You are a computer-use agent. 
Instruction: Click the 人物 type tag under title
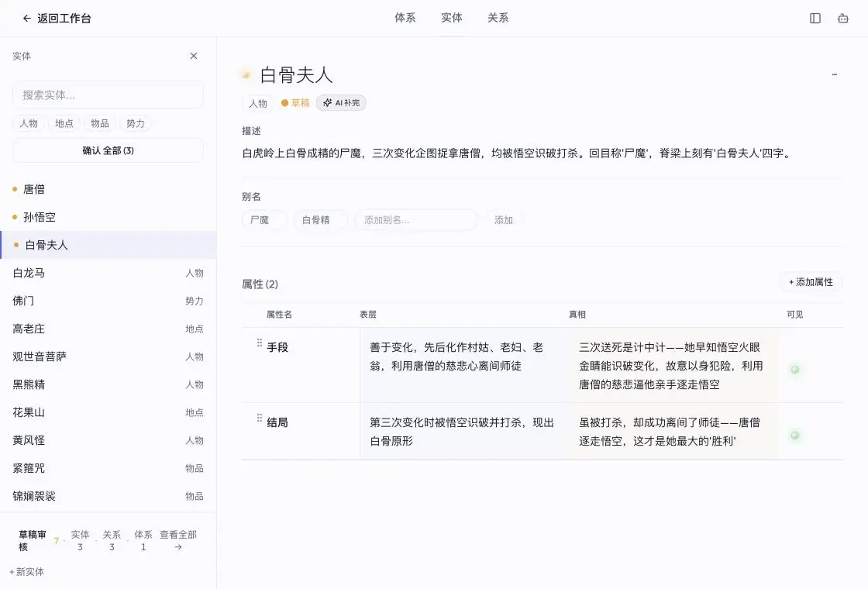click(x=258, y=104)
